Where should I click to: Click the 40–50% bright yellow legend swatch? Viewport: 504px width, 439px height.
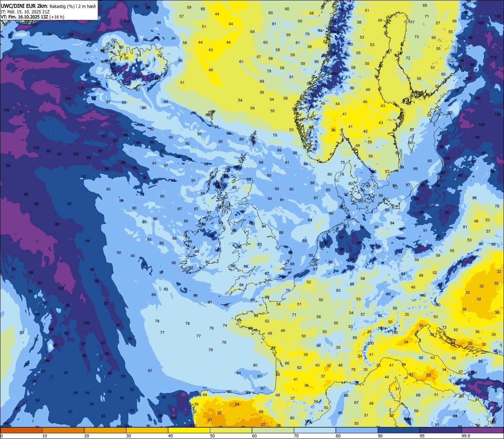pyautogui.click(x=189, y=430)
